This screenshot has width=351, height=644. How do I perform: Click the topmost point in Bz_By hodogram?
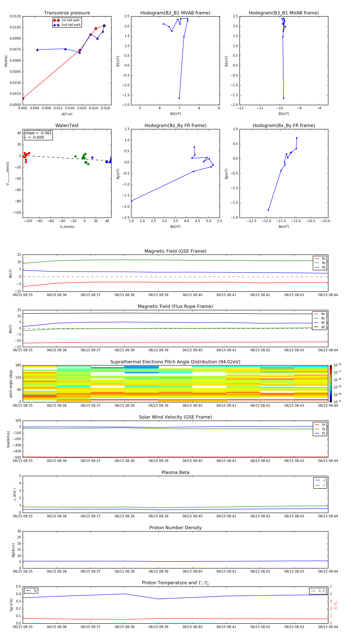tap(194, 147)
